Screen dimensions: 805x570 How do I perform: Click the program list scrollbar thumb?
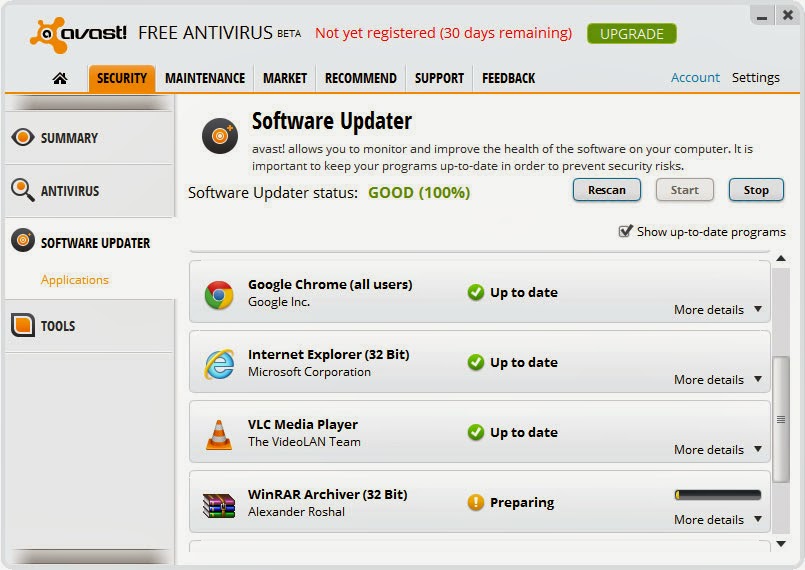point(781,419)
